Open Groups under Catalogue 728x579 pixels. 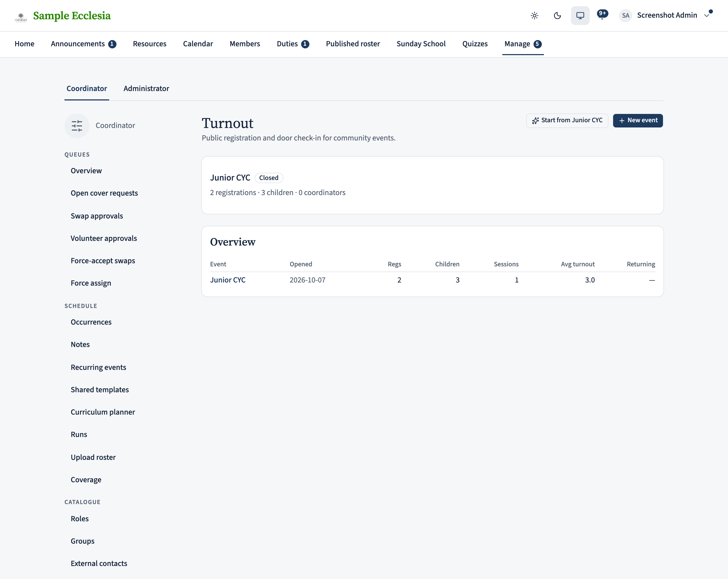(x=83, y=541)
